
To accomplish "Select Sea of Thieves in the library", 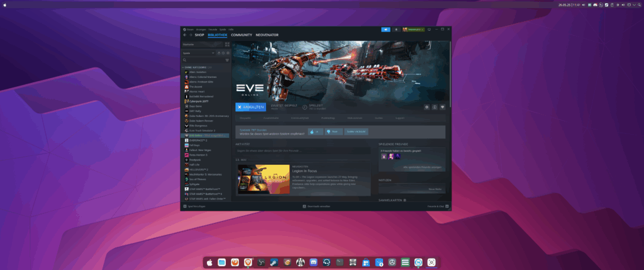I will (197, 179).
